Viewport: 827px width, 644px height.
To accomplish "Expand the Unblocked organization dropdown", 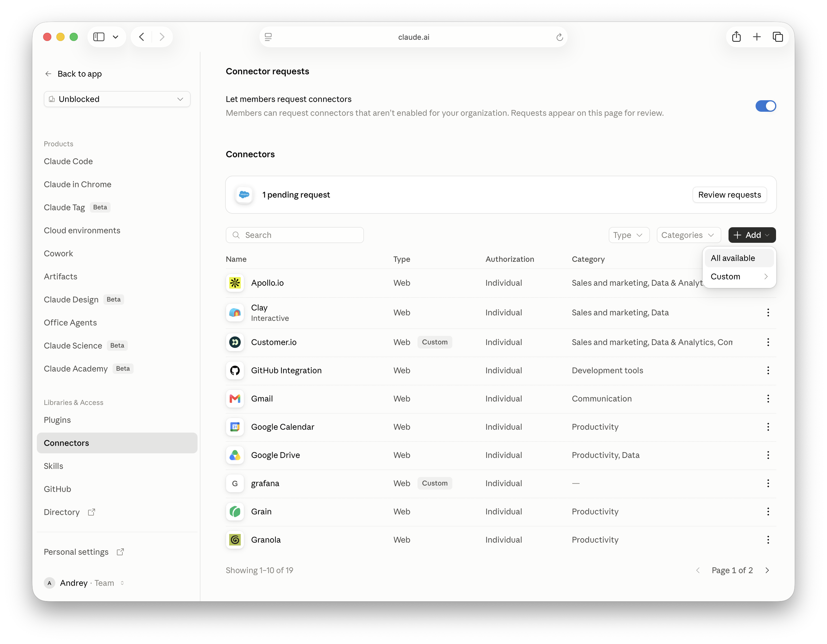I will click(117, 99).
